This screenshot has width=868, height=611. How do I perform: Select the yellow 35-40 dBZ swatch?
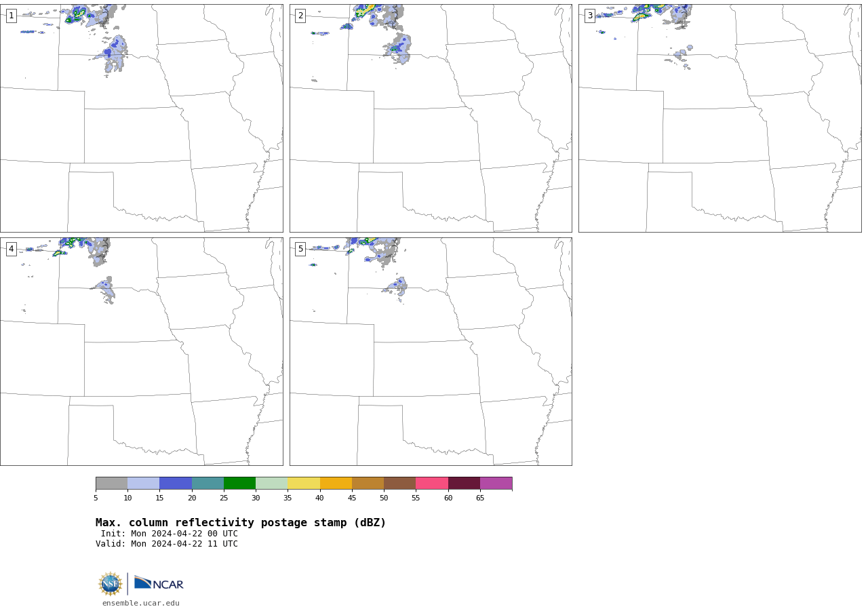[304, 484]
